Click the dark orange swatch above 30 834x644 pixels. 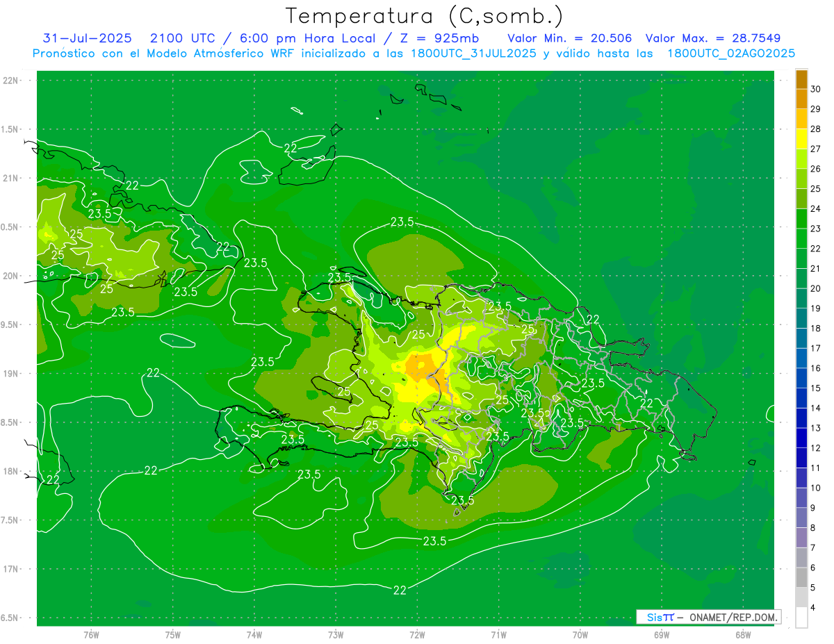(x=801, y=79)
